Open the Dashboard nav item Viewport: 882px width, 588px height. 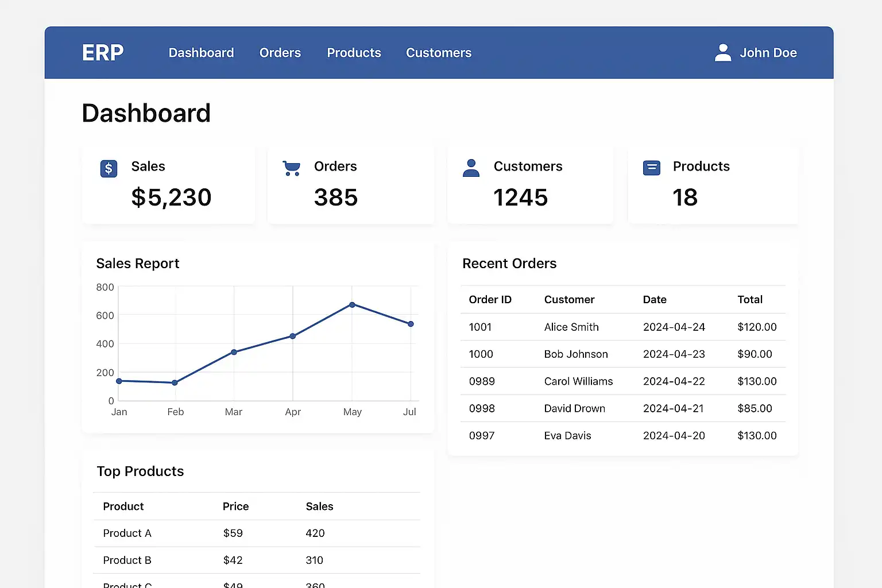click(x=201, y=53)
